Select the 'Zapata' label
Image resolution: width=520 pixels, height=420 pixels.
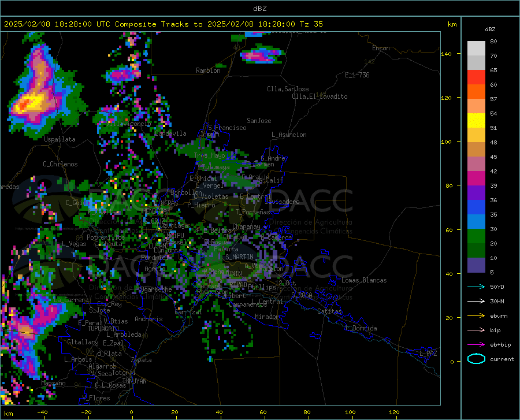click(142, 360)
